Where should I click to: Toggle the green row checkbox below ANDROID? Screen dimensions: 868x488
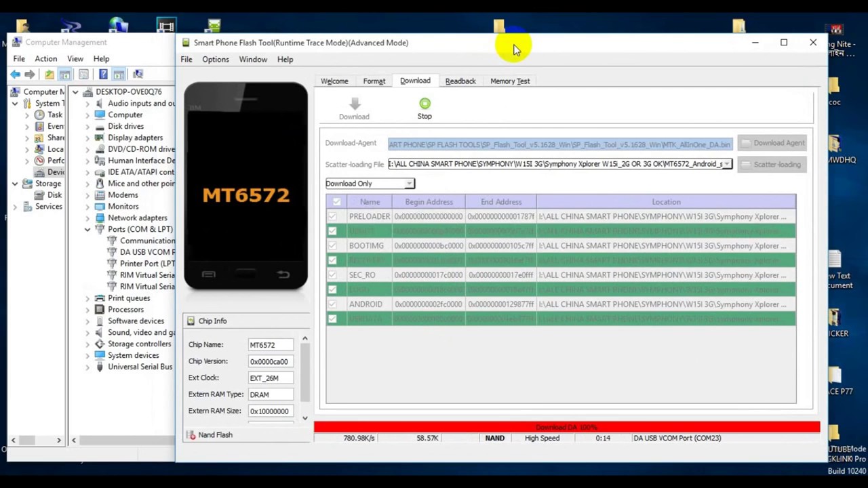[x=332, y=319]
